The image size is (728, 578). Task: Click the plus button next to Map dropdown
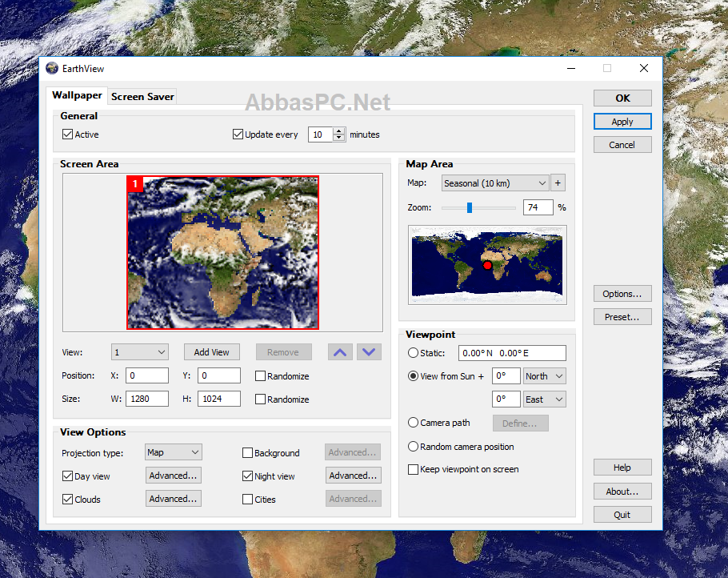coord(558,183)
